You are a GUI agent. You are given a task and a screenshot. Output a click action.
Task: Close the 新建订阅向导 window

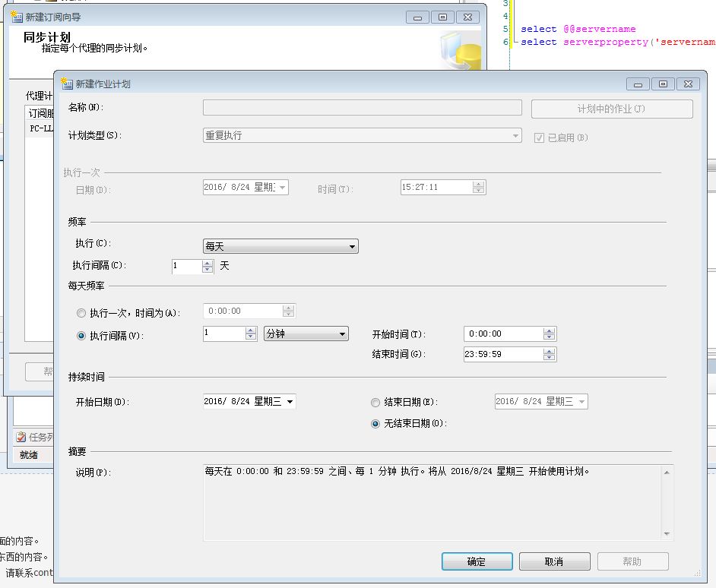[467, 17]
